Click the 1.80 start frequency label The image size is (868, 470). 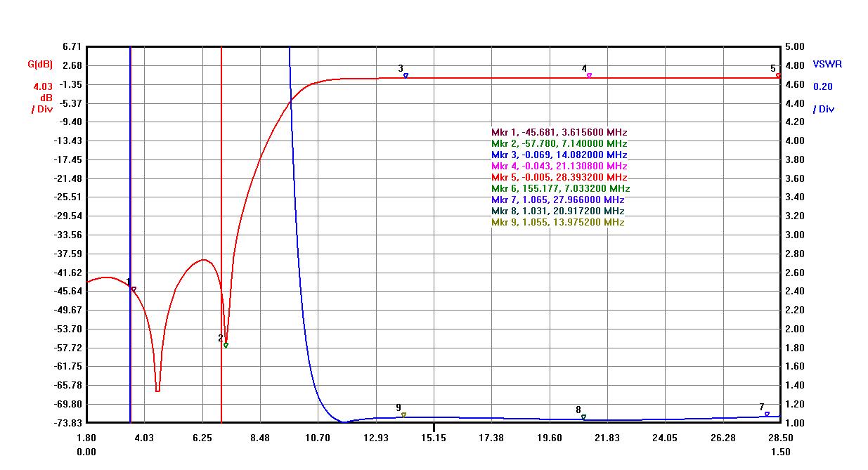pos(86,438)
